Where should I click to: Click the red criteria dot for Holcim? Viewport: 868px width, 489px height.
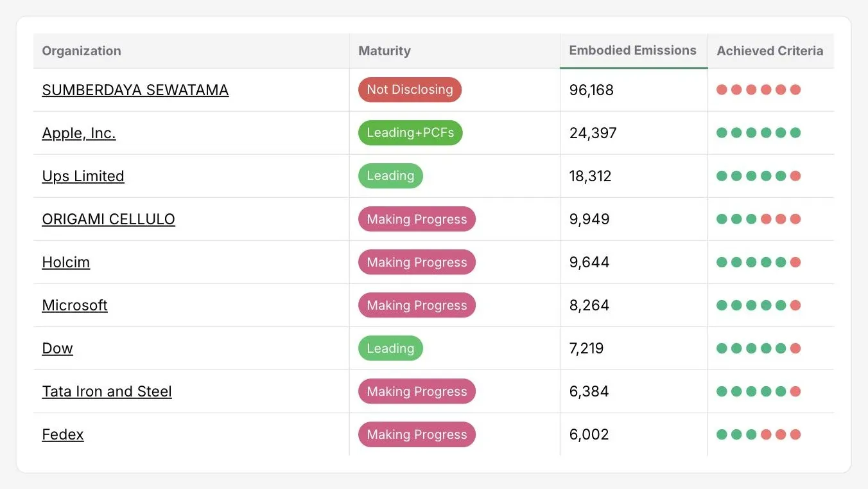(795, 262)
